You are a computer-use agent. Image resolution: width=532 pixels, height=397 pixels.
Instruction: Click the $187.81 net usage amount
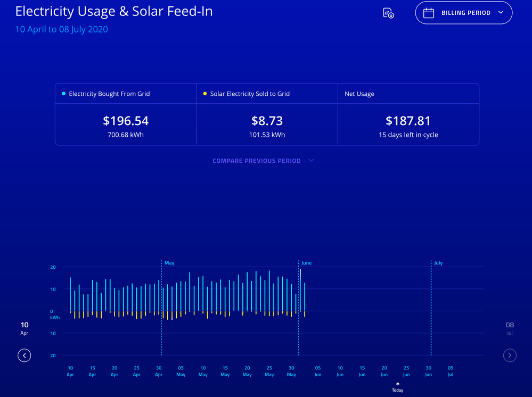coord(408,121)
